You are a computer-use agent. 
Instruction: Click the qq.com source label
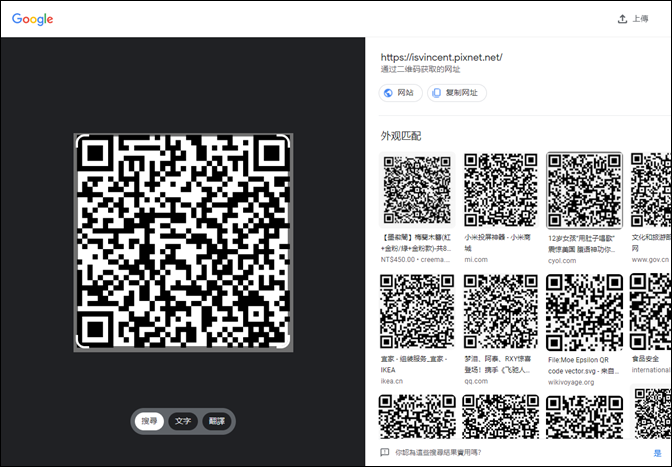click(476, 381)
